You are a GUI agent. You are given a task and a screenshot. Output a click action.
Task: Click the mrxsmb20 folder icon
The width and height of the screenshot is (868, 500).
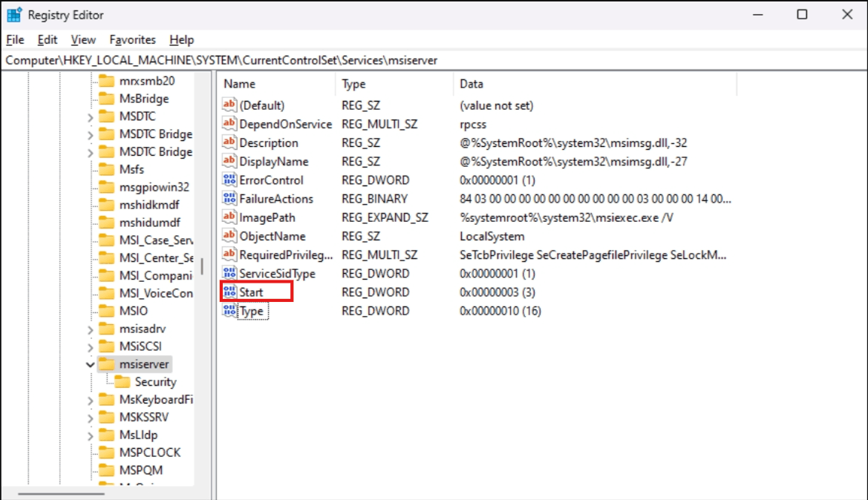106,81
